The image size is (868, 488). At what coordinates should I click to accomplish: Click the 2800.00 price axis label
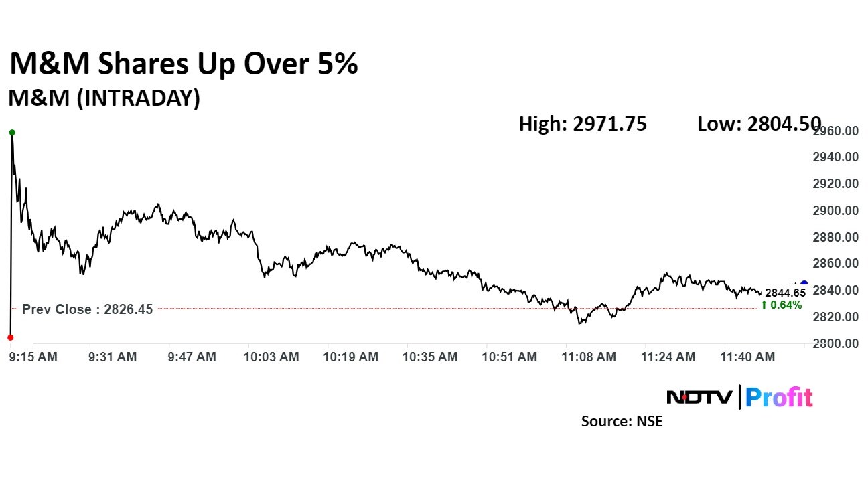835,344
